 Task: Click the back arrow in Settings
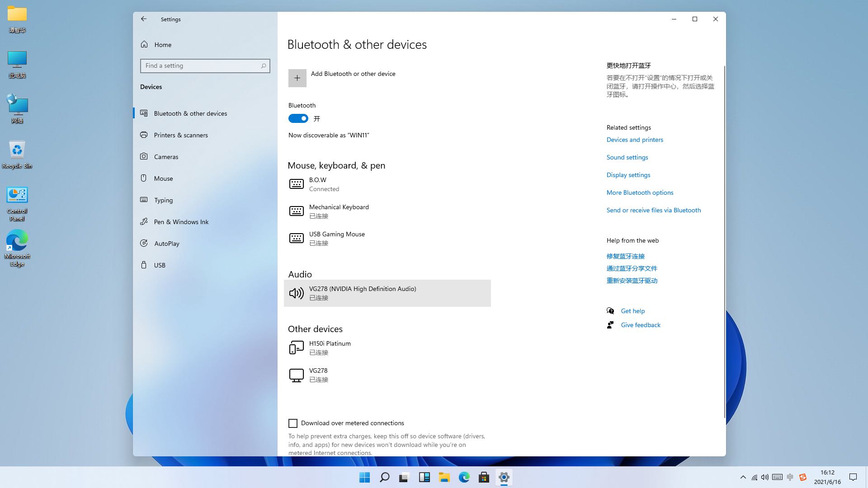(x=144, y=19)
